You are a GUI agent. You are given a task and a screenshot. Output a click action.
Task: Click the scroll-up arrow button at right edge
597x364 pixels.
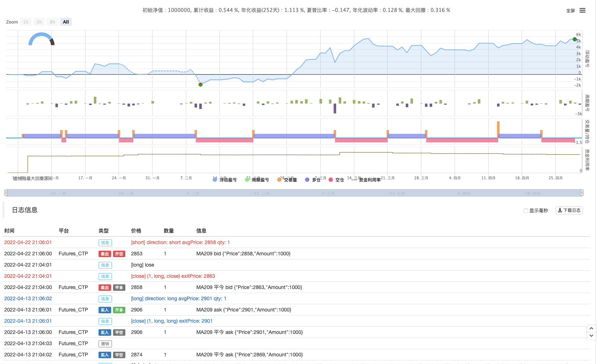pyautogui.click(x=591, y=329)
